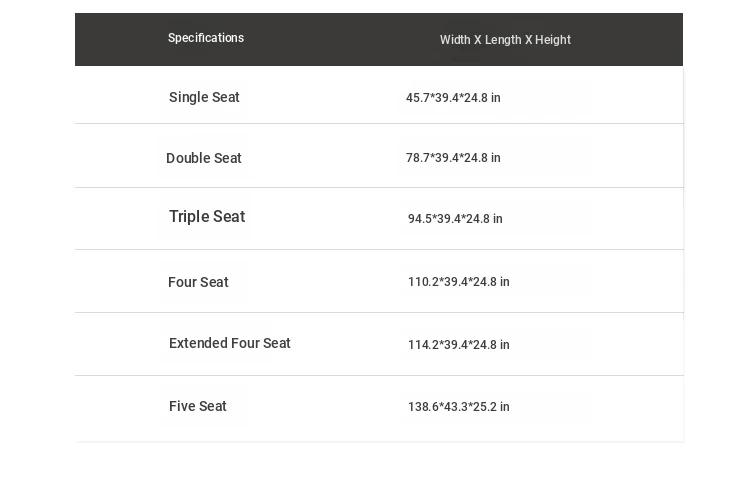Click the 138.6*43.3*25.2 in dimension
The image size is (750, 496).
(x=458, y=407)
